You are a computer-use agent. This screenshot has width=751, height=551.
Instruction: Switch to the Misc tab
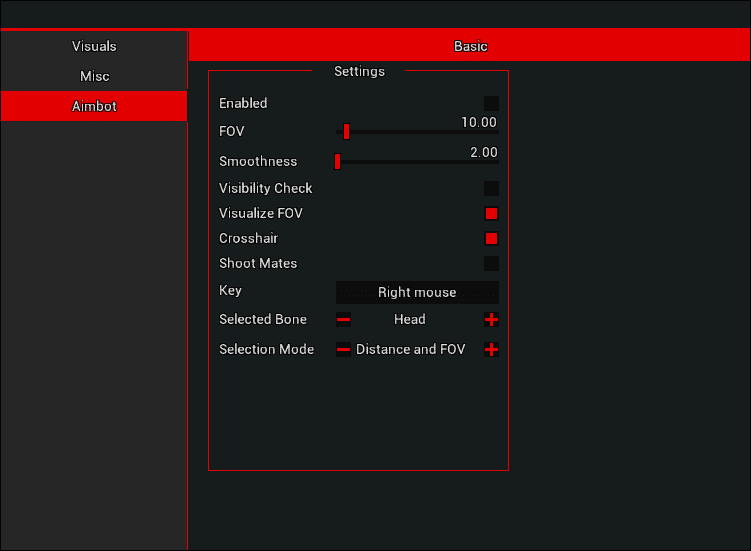(94, 76)
